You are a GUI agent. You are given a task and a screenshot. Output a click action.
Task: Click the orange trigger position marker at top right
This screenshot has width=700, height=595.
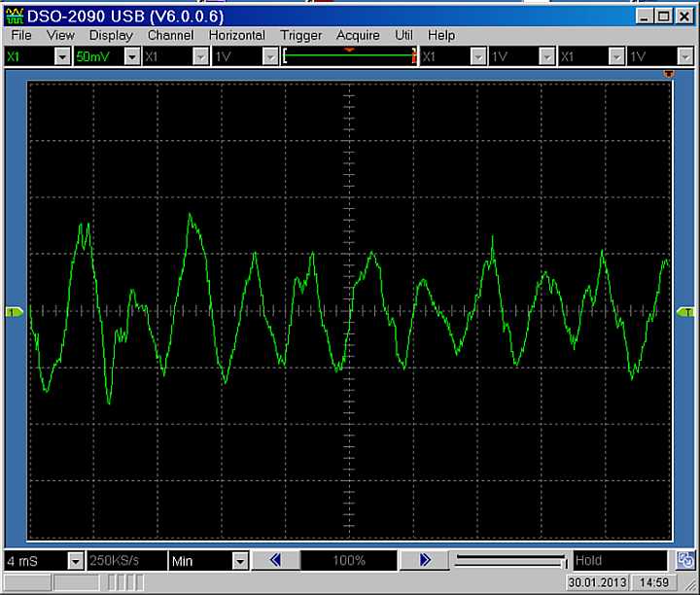tap(668, 75)
